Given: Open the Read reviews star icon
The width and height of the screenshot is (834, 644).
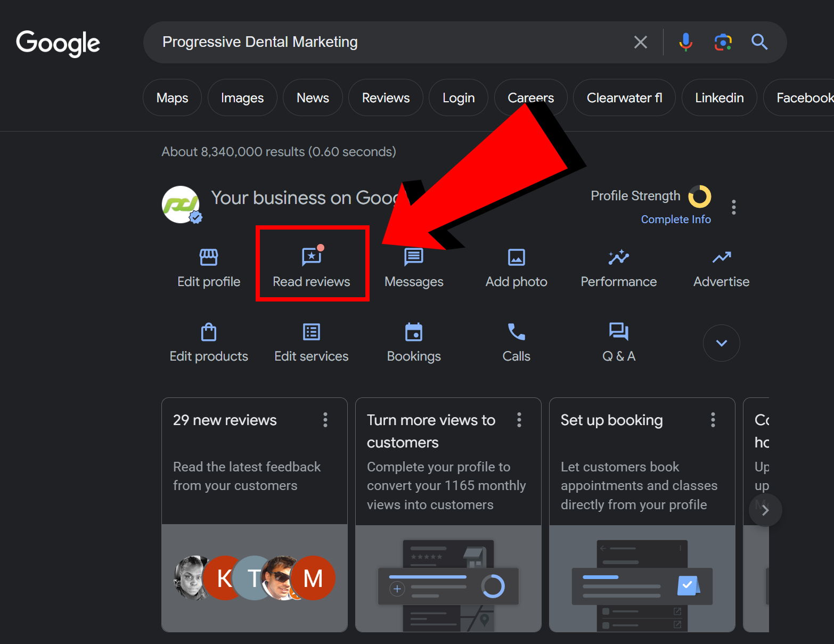Looking at the screenshot, I should [312, 256].
